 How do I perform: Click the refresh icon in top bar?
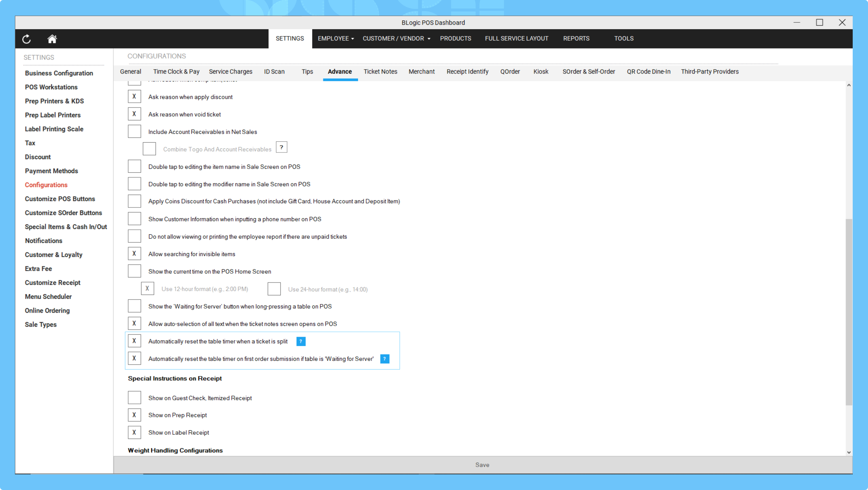click(x=26, y=39)
